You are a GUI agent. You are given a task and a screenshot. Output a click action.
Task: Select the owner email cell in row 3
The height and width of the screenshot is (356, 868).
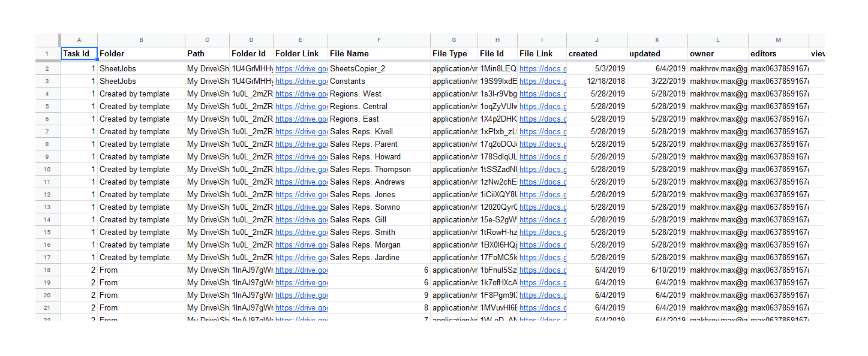[717, 81]
